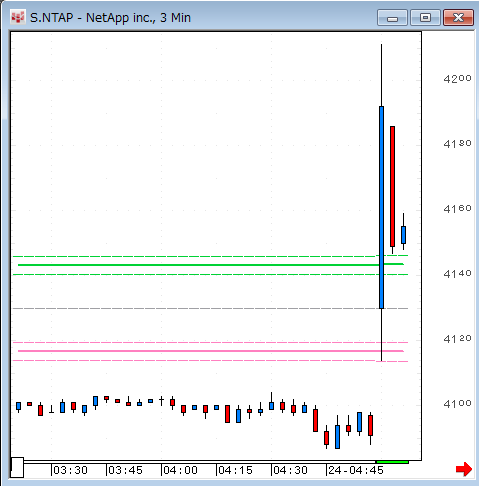479x486 pixels.
Task: Click the tall red candlestick body
Action: [x=392, y=186]
